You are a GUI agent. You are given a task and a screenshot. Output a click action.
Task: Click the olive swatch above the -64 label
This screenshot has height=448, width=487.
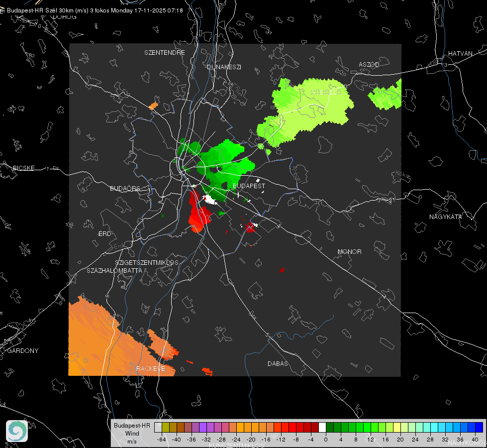(166, 428)
